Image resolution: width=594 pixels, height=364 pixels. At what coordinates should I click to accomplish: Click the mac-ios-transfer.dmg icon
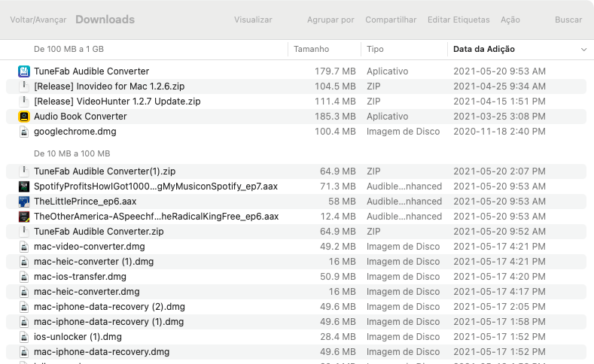coord(24,277)
